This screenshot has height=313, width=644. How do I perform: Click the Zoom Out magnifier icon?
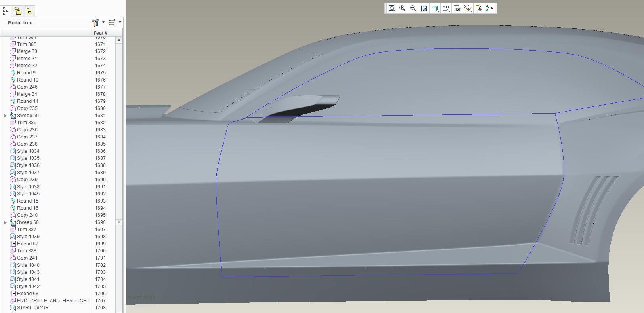[x=413, y=8]
